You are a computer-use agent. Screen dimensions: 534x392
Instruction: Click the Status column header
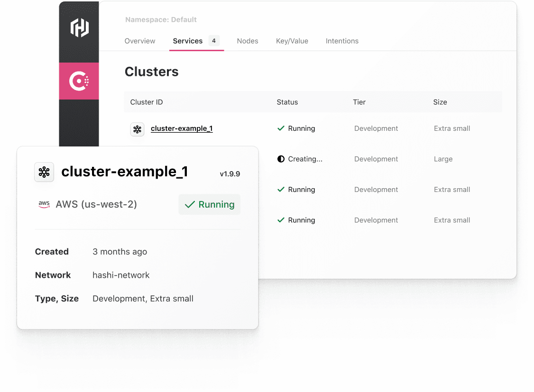(x=287, y=102)
